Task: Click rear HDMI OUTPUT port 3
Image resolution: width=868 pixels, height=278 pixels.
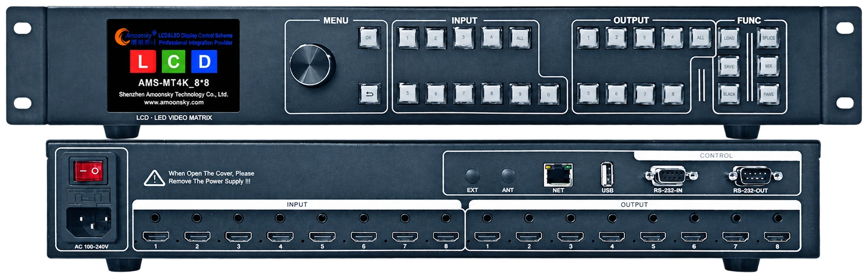Action: (x=570, y=237)
